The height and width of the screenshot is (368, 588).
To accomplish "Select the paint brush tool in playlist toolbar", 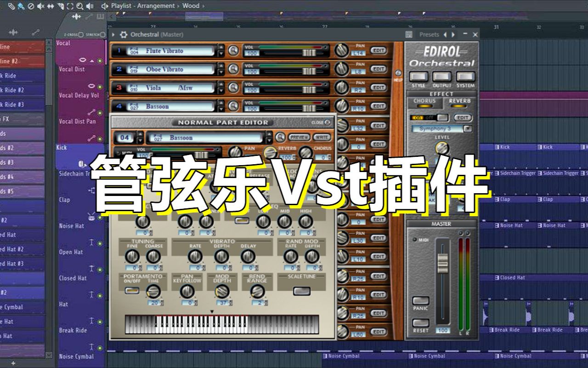I will (21, 6).
